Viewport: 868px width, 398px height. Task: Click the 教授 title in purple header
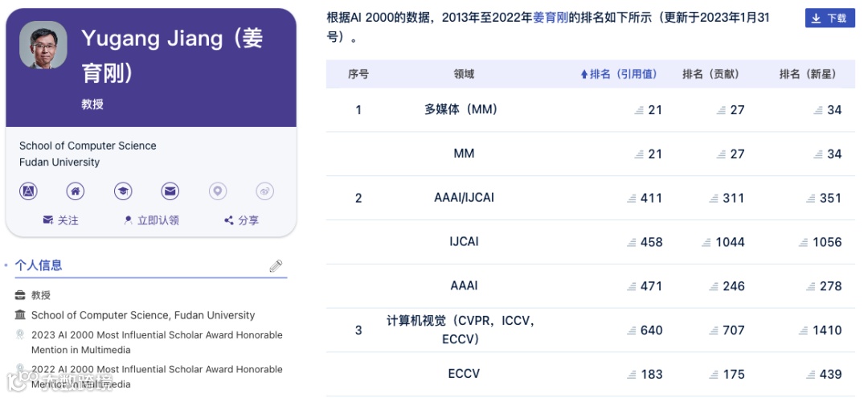[x=92, y=104]
